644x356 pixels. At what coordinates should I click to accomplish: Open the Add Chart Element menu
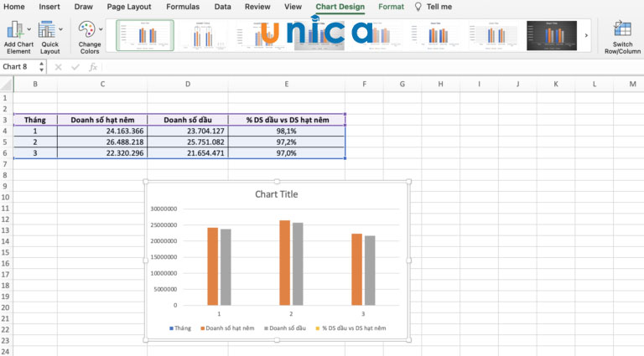click(x=18, y=38)
